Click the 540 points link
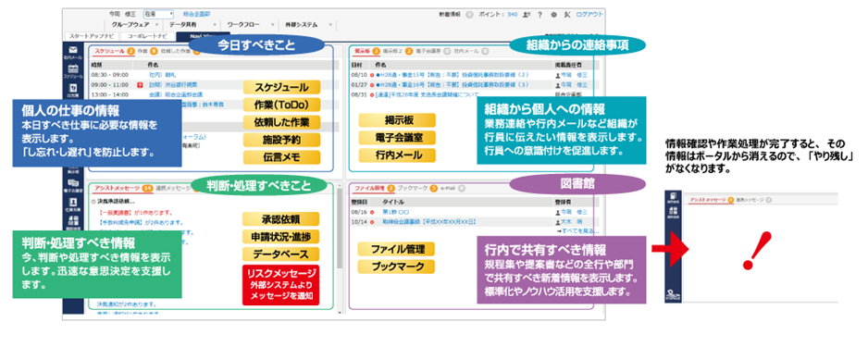 (513, 15)
